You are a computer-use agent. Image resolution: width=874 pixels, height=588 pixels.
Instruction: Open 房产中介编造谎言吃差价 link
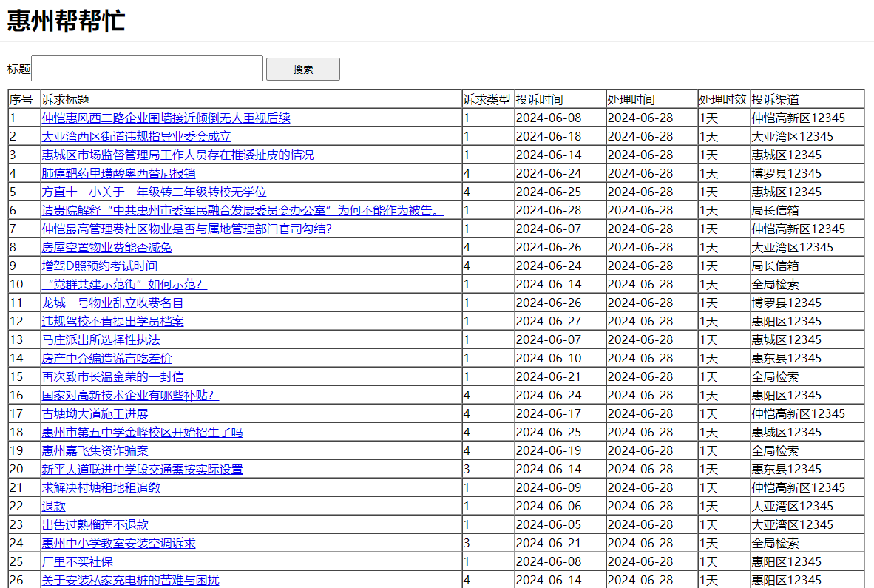106,358
